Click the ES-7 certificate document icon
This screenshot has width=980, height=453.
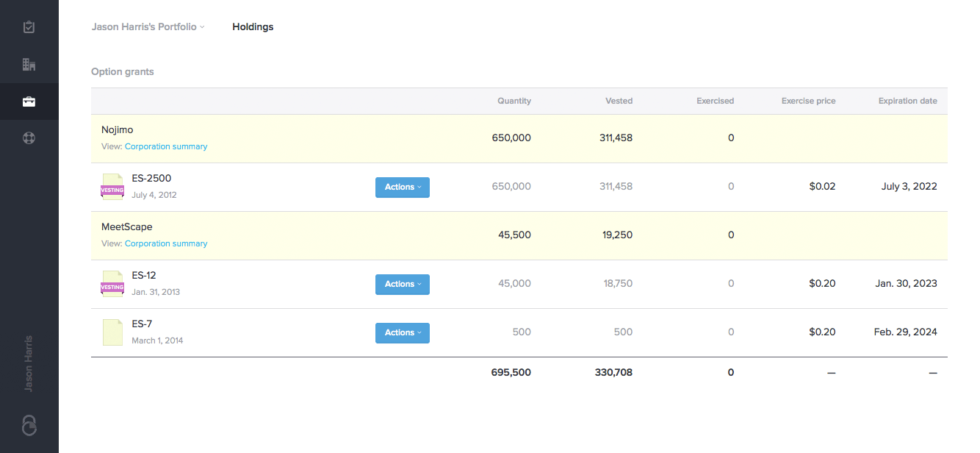coord(112,332)
